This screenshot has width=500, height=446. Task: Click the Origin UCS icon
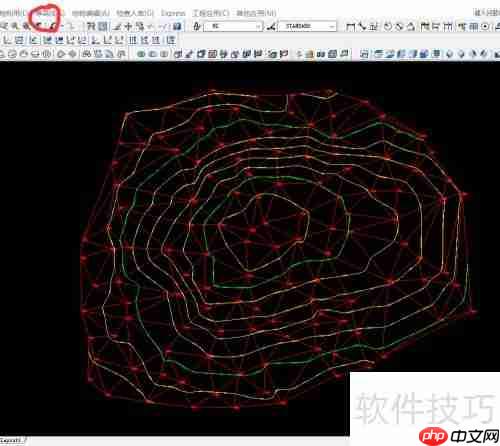click(96, 40)
